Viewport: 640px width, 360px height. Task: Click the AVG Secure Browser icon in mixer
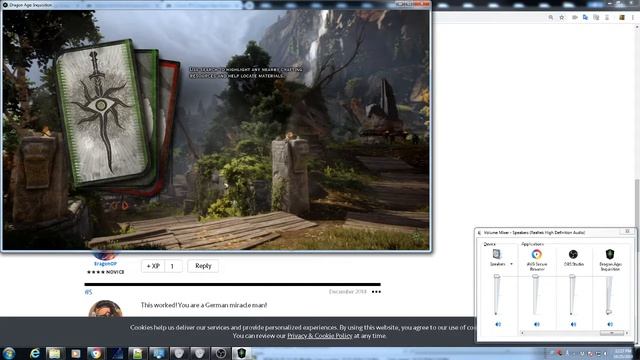(537, 254)
